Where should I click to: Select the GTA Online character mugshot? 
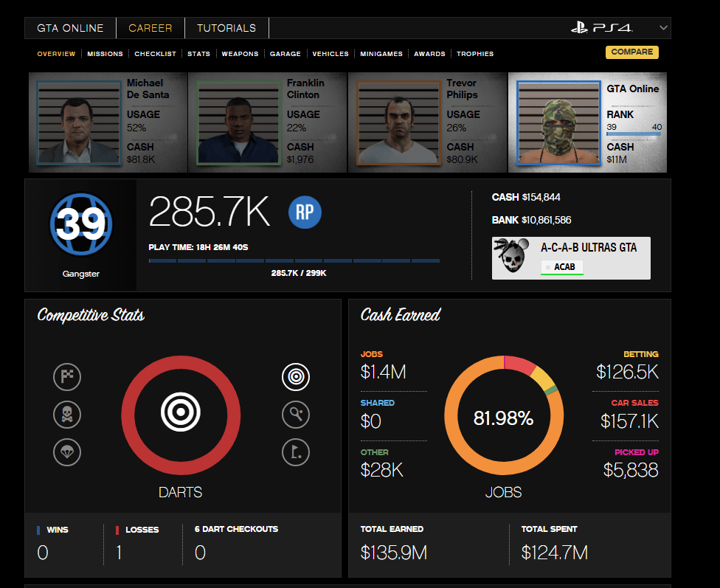click(x=558, y=122)
